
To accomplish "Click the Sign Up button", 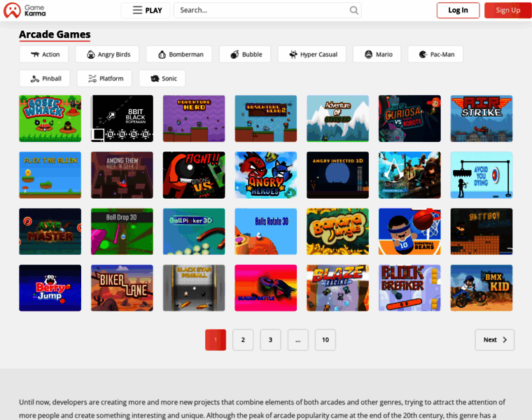I will click(508, 10).
